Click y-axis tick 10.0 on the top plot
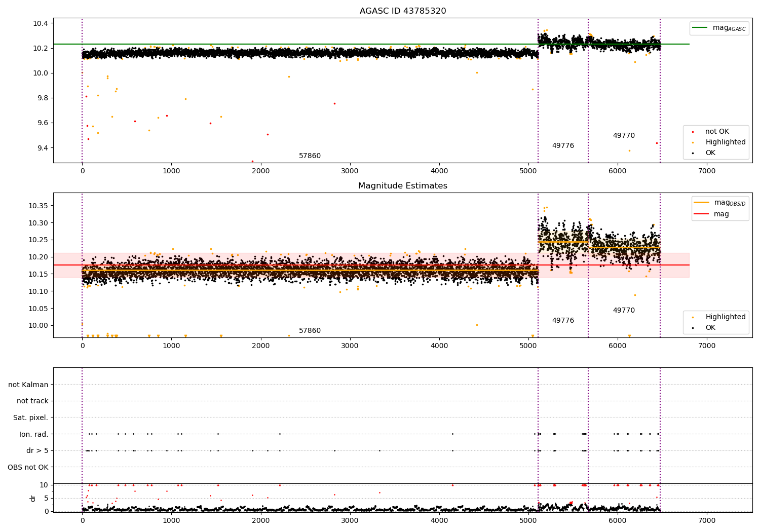Image resolution: width=760 pixels, height=532 pixels. point(41,73)
